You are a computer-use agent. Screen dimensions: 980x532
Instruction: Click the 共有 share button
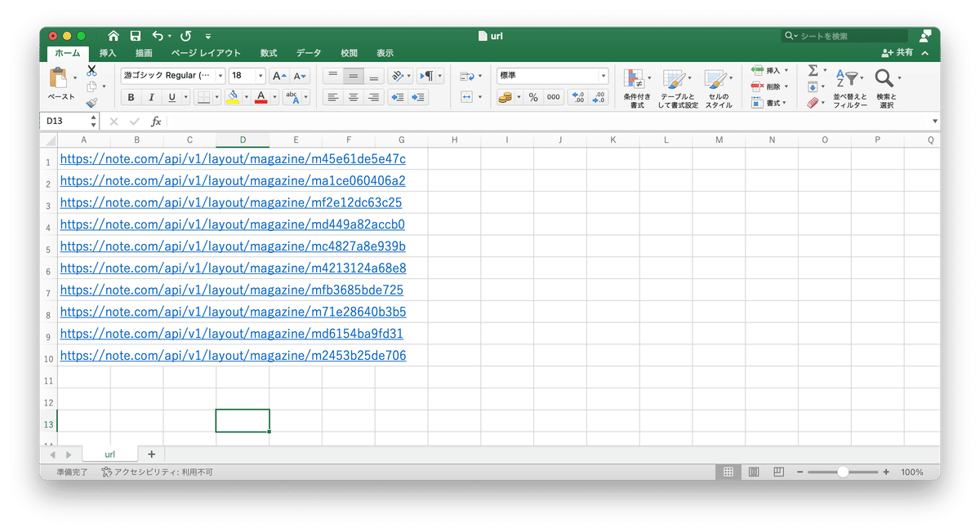(x=898, y=52)
